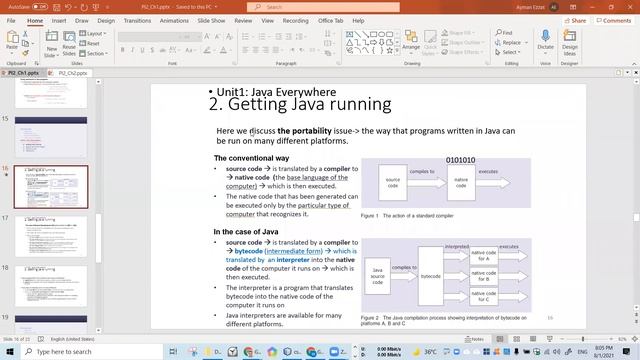This screenshot has height=360, width=640.
Task: Open Design Ideas
Action: (x=569, y=42)
